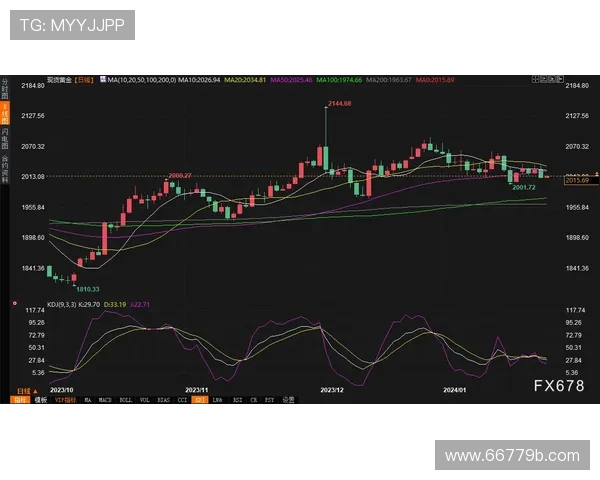Select the CCI indicator
Image resolution: width=600 pixels, height=480 pixels.
(182, 398)
